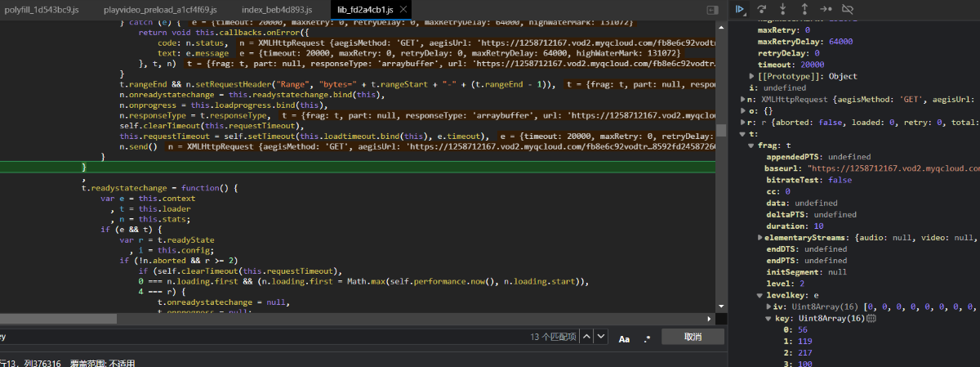Expand the elementaryStreams property
This screenshot has height=367, width=980.
coord(761,237)
